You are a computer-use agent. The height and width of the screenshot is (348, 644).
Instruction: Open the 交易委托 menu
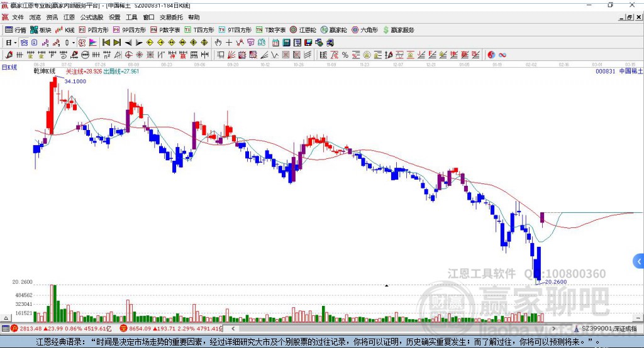pyautogui.click(x=171, y=17)
